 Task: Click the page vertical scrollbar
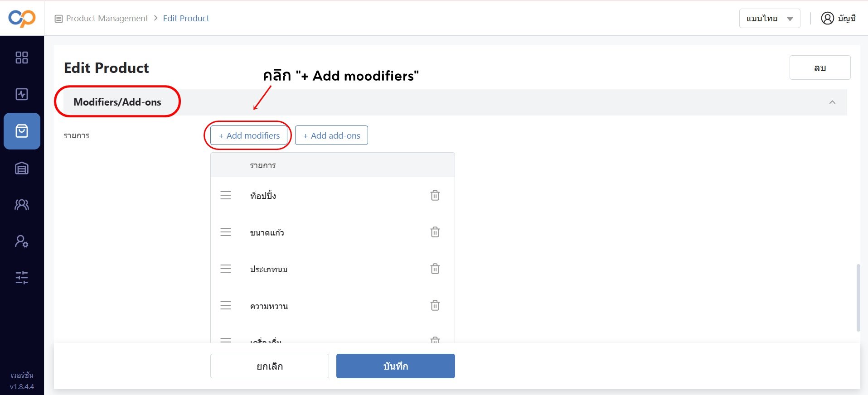858,298
